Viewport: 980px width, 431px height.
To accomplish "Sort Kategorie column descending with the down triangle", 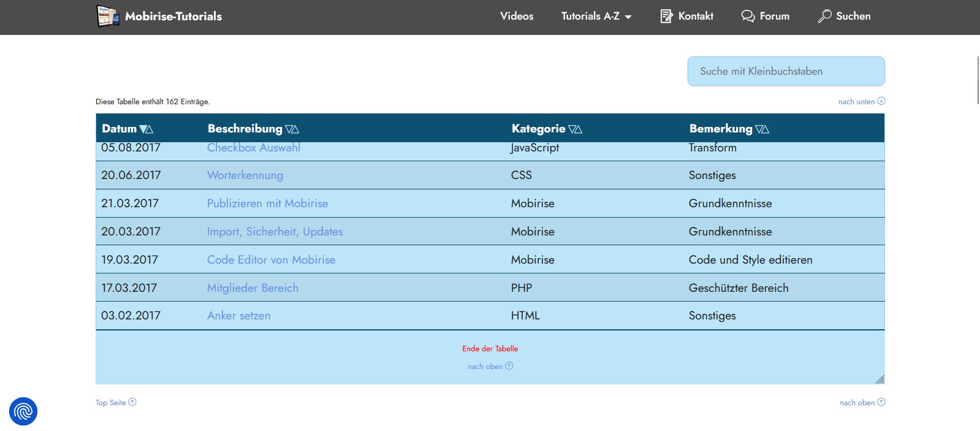I will point(572,129).
